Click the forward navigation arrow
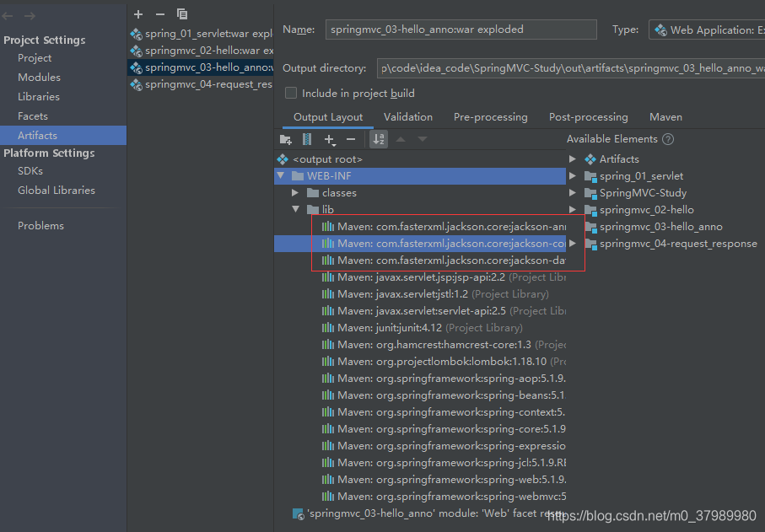The image size is (765, 532). 30,16
